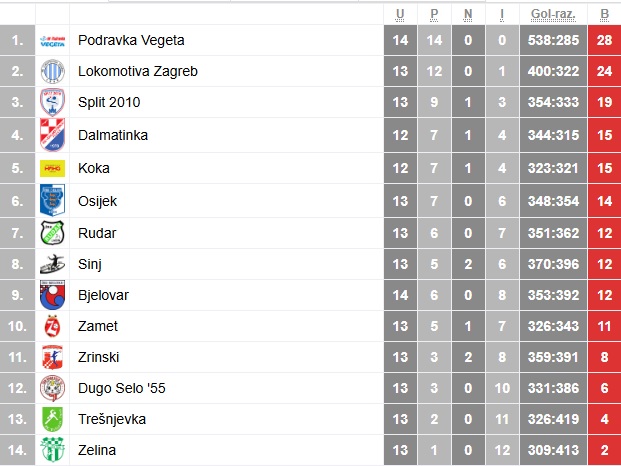Click the Podravka Vegeta team logo
The image size is (621, 466).
pyautogui.click(x=52, y=41)
